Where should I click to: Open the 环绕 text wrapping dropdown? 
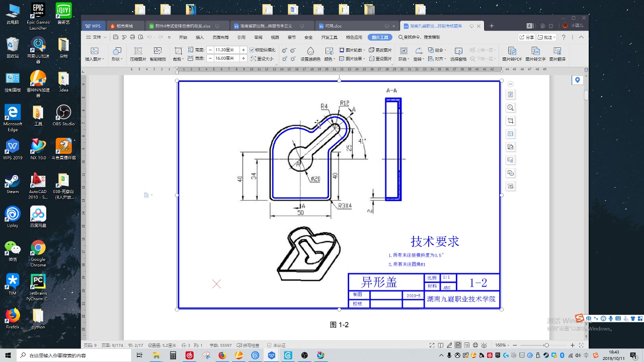click(x=404, y=58)
